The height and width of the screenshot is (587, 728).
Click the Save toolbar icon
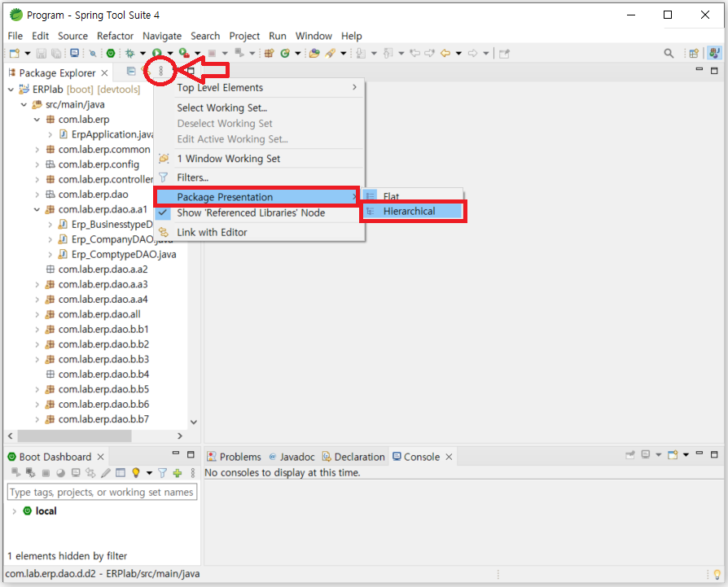42,54
